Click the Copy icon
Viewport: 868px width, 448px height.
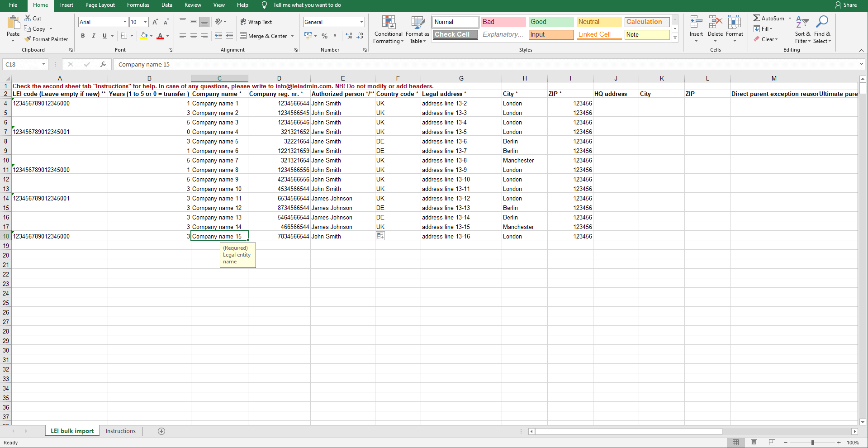(28, 29)
